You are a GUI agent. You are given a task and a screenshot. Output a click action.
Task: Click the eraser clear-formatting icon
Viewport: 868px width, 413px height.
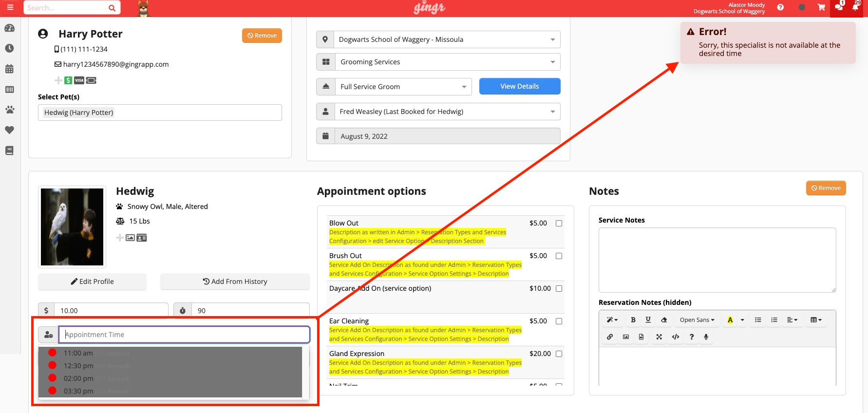click(x=663, y=320)
